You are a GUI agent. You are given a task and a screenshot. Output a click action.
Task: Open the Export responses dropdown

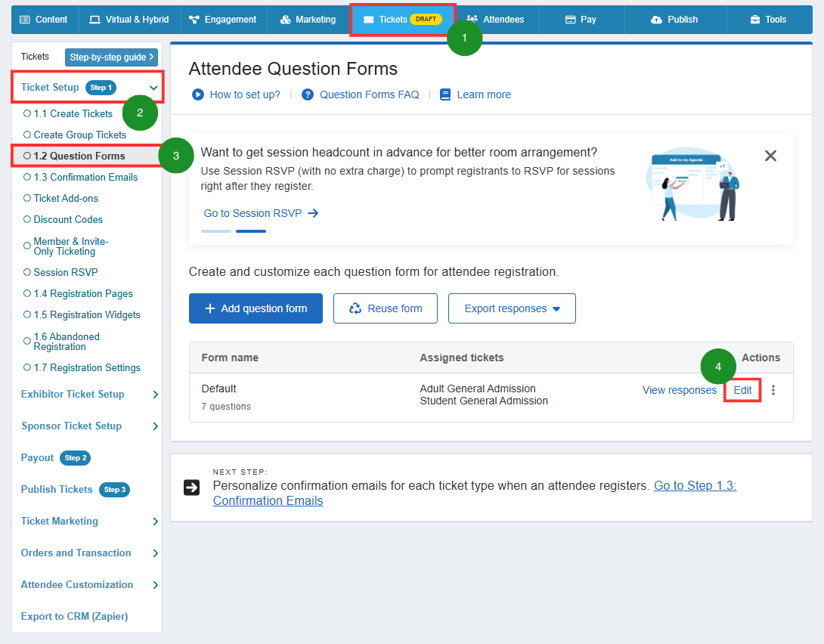pyautogui.click(x=512, y=308)
